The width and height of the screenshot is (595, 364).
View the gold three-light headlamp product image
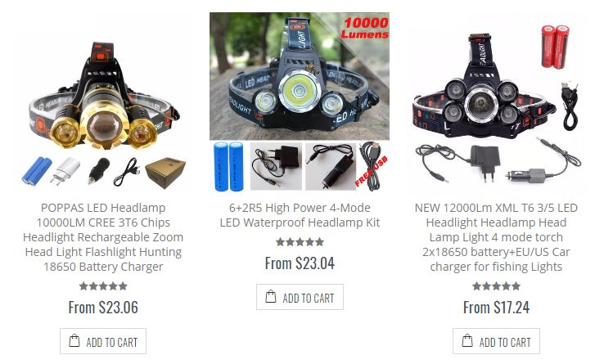point(103,102)
